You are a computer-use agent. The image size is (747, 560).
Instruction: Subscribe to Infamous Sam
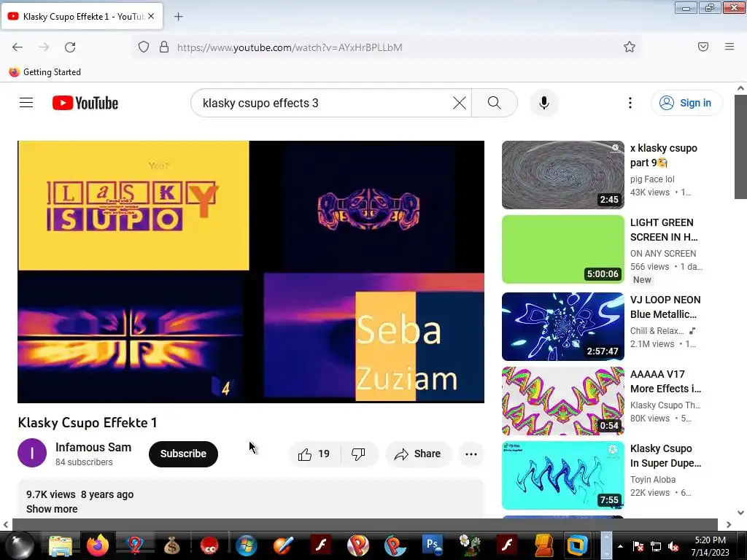tap(183, 454)
